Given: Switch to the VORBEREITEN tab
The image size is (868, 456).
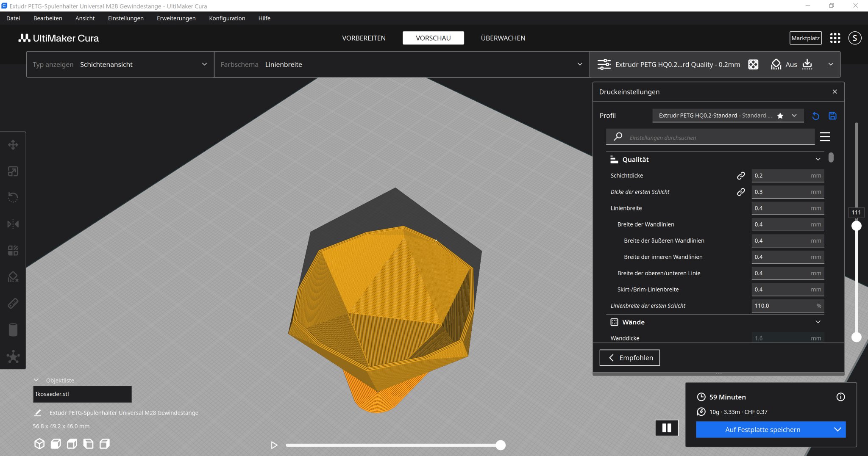Looking at the screenshot, I should (x=364, y=38).
